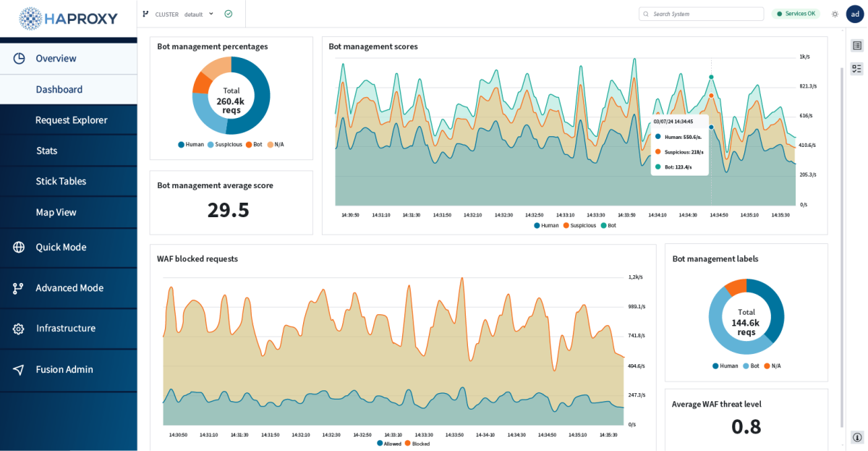Open the 'ad' user avatar menu
This screenshot has width=868, height=451.
[855, 14]
